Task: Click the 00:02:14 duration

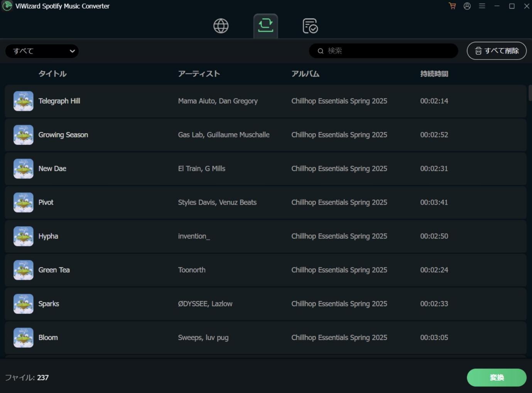Action: (434, 101)
